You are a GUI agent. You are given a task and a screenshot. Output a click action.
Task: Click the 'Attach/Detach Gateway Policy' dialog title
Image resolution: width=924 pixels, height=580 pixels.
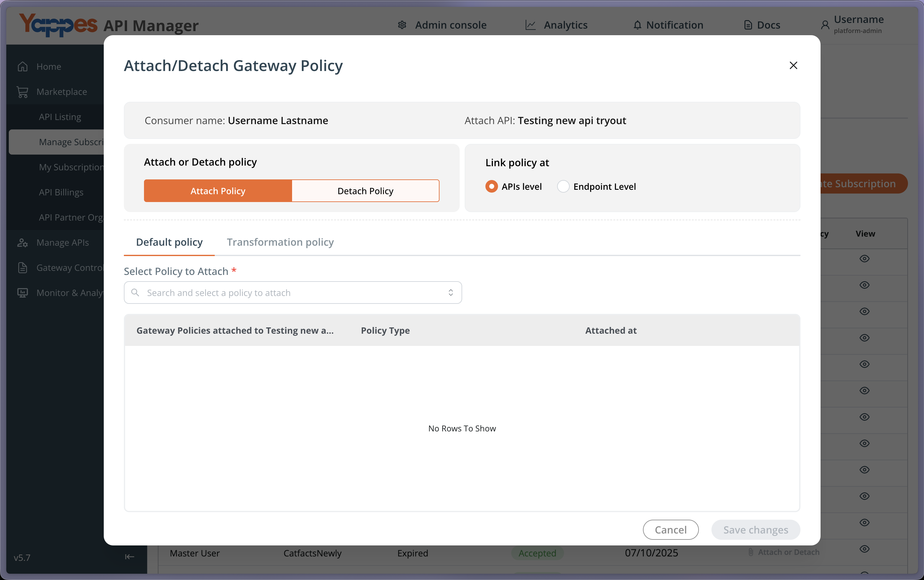233,66
